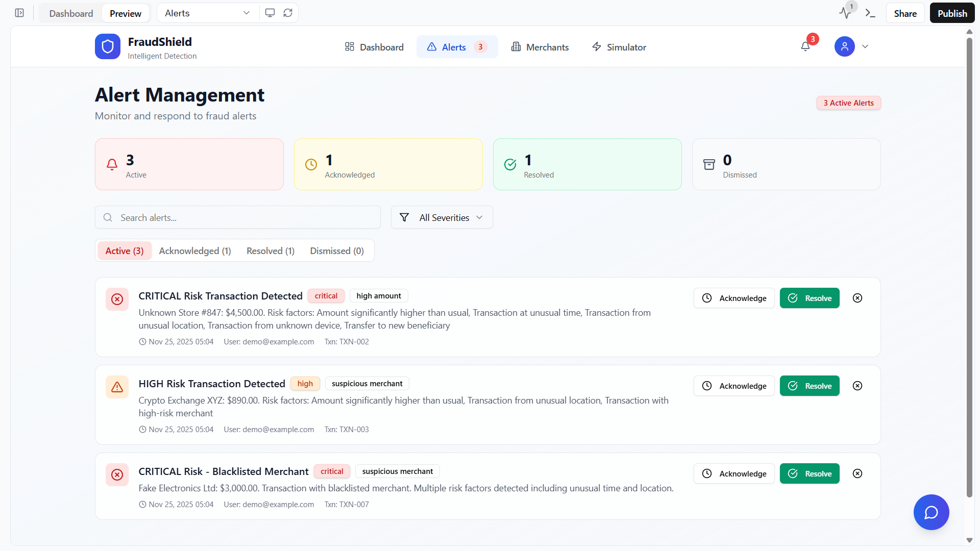Expand the All Severities filter dropdown

point(442,217)
